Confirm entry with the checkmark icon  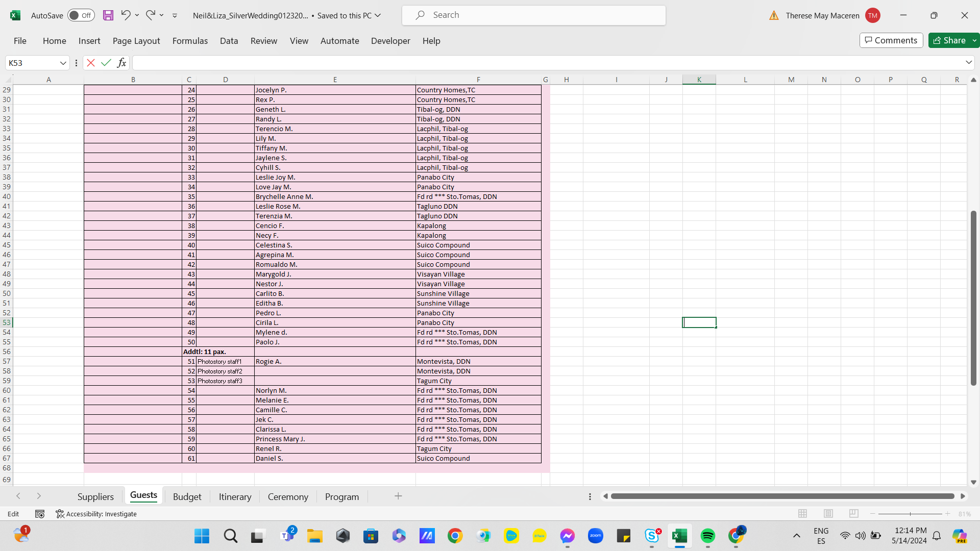click(106, 63)
